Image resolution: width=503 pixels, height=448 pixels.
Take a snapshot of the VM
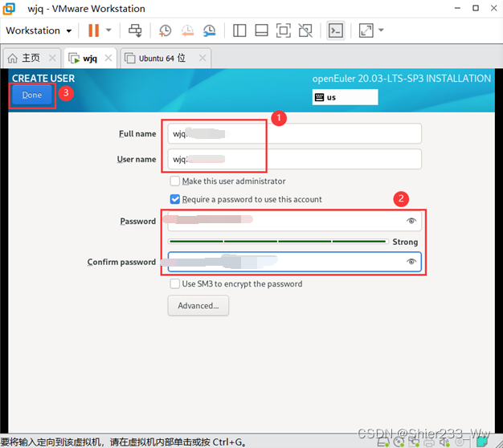click(x=166, y=31)
